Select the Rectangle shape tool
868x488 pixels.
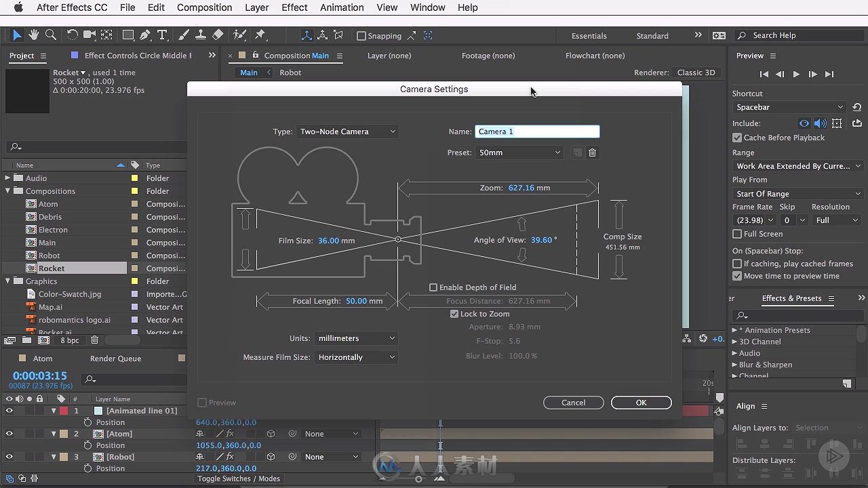(x=128, y=35)
